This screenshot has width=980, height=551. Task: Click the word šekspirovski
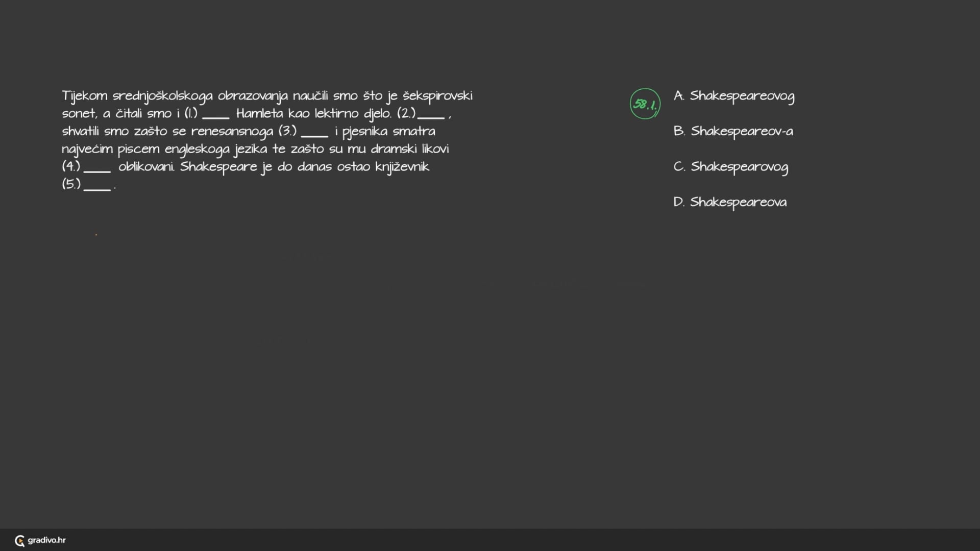(438, 96)
